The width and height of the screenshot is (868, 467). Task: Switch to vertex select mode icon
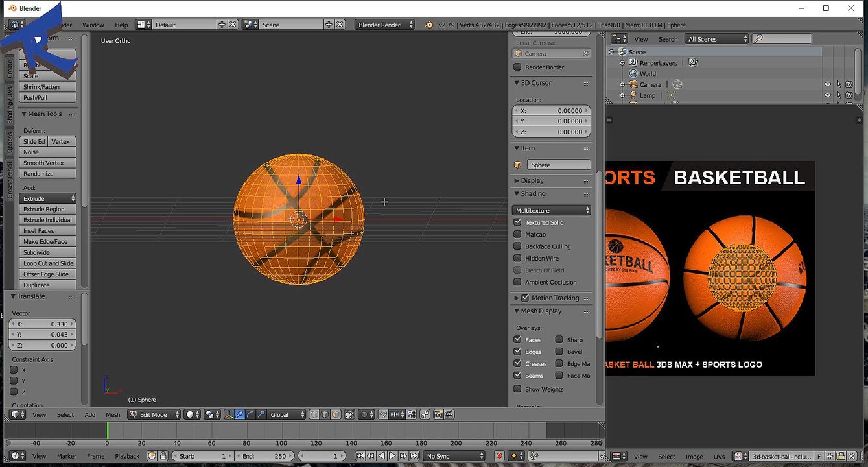click(x=314, y=414)
